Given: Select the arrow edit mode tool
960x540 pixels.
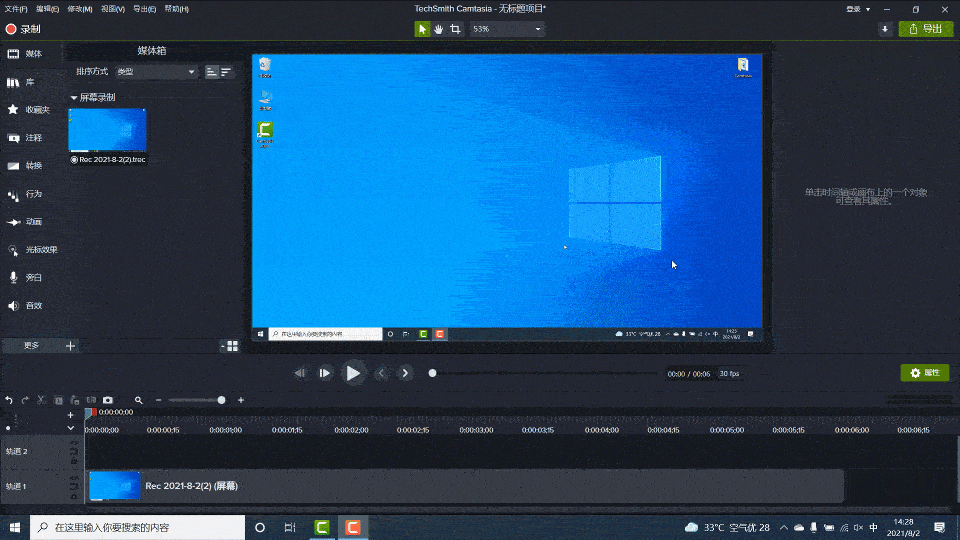Looking at the screenshot, I should pyautogui.click(x=422, y=29).
